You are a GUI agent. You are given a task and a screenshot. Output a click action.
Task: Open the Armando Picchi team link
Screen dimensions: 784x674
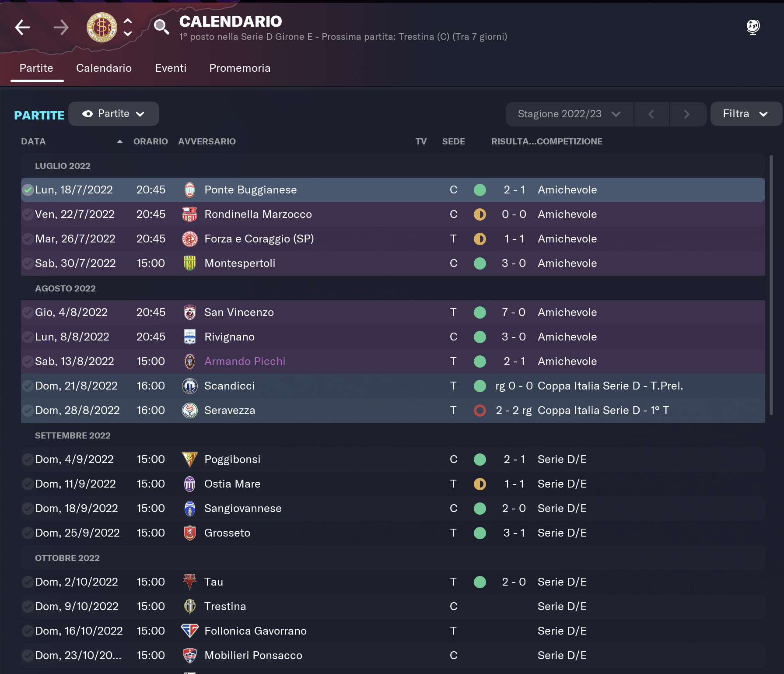point(245,362)
